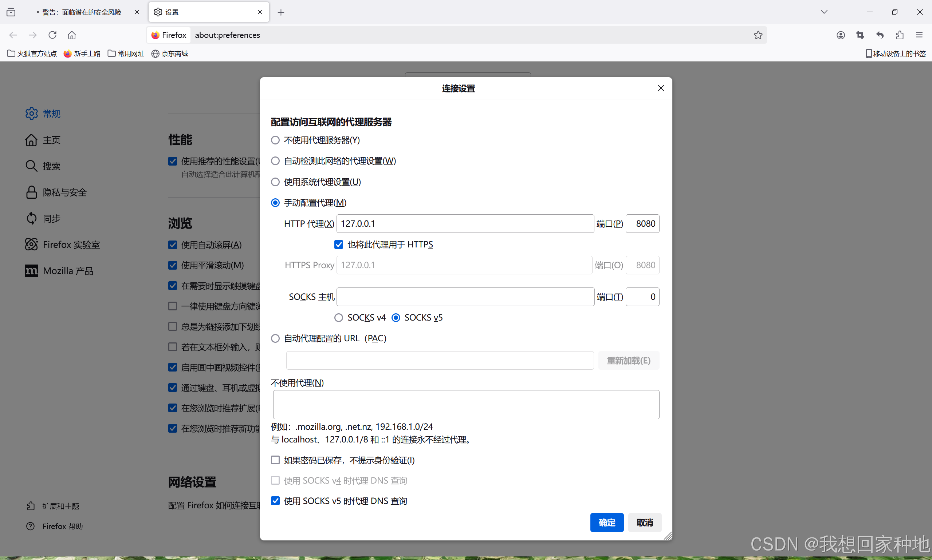Click the HTTP proxy address field
The height and width of the screenshot is (560, 932).
click(464, 224)
